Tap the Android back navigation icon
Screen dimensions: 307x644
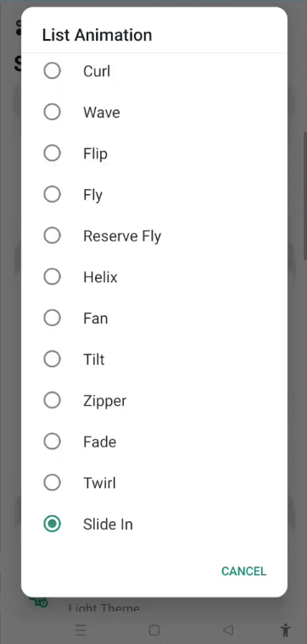pyautogui.click(x=228, y=630)
